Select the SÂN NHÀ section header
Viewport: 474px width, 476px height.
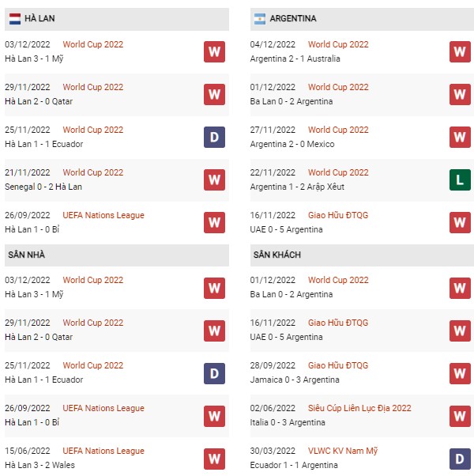(x=117, y=255)
